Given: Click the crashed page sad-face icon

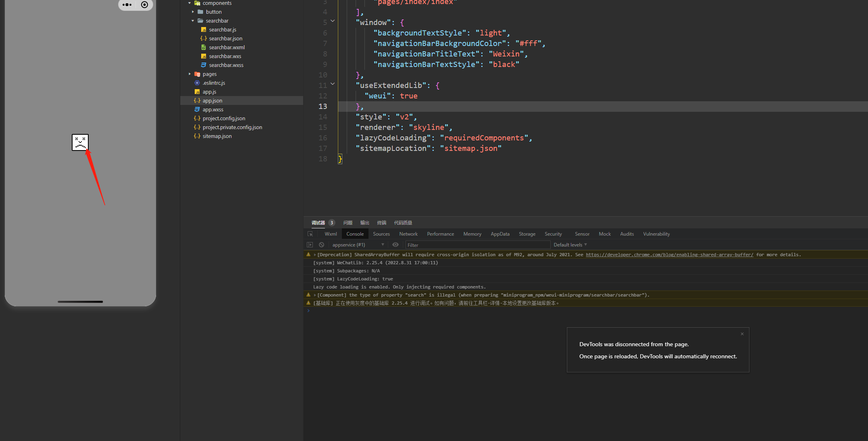Looking at the screenshot, I should point(80,142).
